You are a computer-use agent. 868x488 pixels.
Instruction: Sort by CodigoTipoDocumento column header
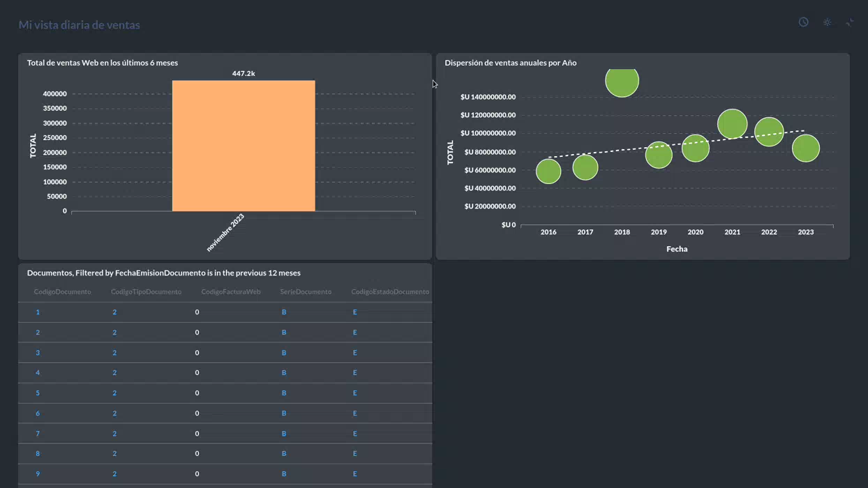(x=146, y=291)
